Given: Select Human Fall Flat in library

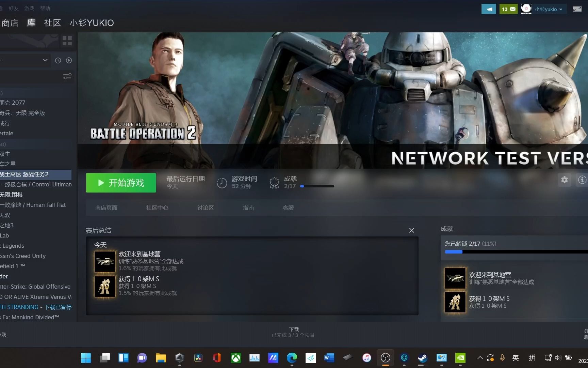Looking at the screenshot, I should [x=36, y=205].
